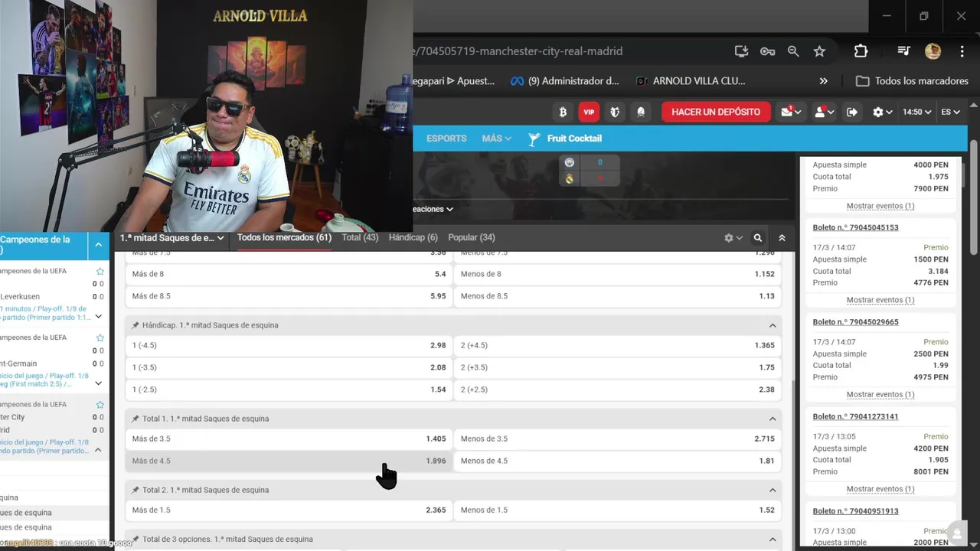980x551 pixels.
Task: Open the browser extensions puzzle icon
Action: (x=861, y=51)
